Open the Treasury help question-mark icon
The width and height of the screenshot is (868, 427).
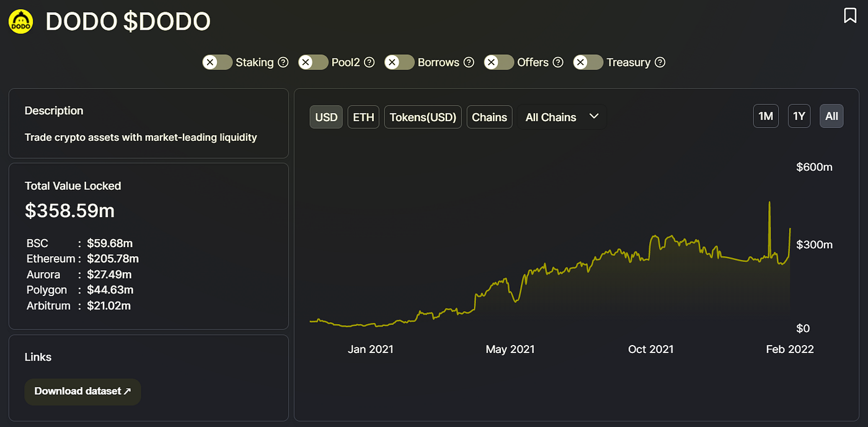click(660, 62)
